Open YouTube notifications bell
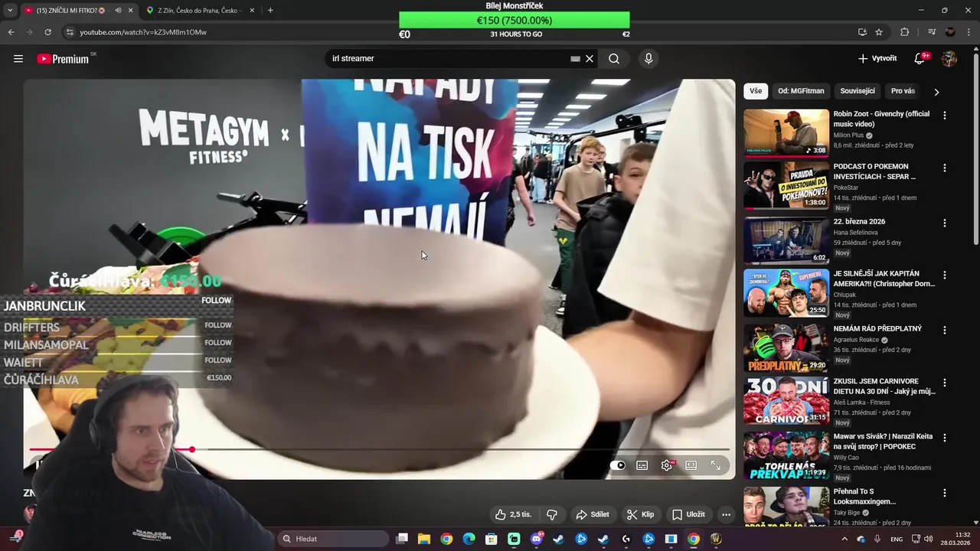 click(x=920, y=59)
